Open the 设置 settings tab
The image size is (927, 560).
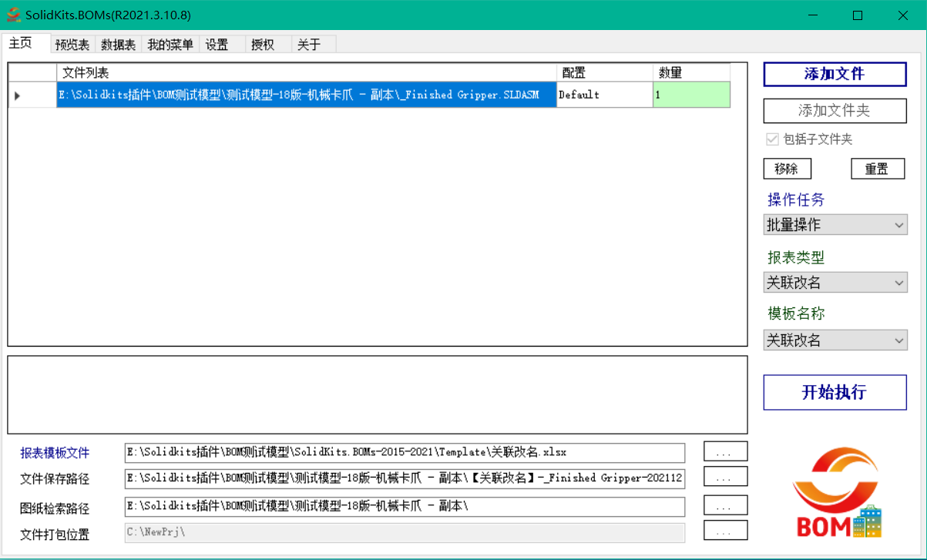[x=217, y=44]
